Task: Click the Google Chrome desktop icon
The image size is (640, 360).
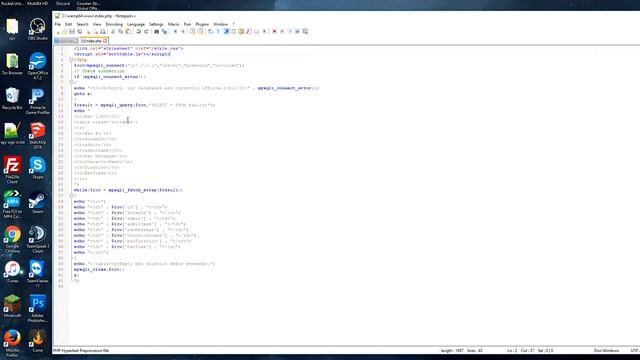Action: [x=12, y=239]
